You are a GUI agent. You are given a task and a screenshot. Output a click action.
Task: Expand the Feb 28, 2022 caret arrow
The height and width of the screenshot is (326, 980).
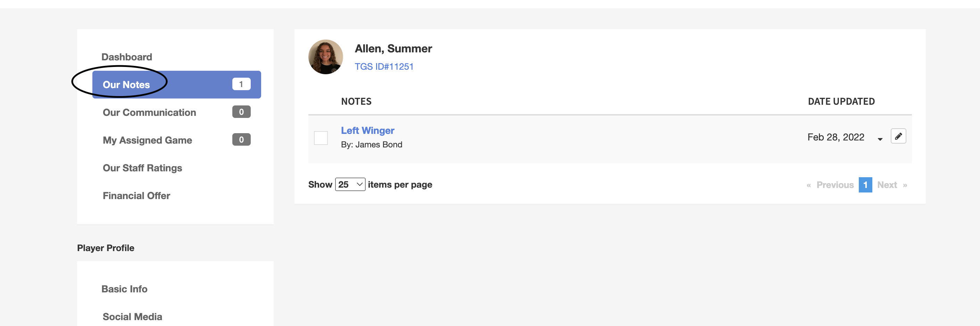880,139
